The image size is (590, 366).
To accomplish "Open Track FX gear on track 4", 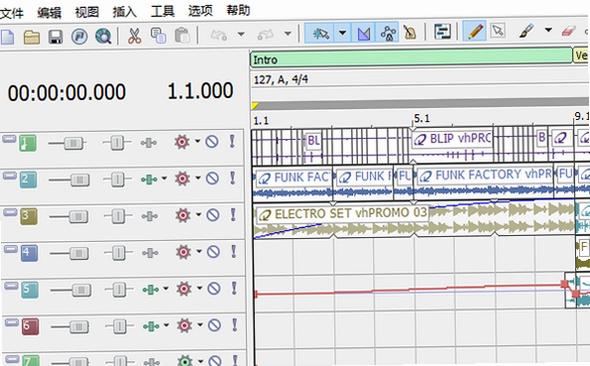I will tap(184, 252).
